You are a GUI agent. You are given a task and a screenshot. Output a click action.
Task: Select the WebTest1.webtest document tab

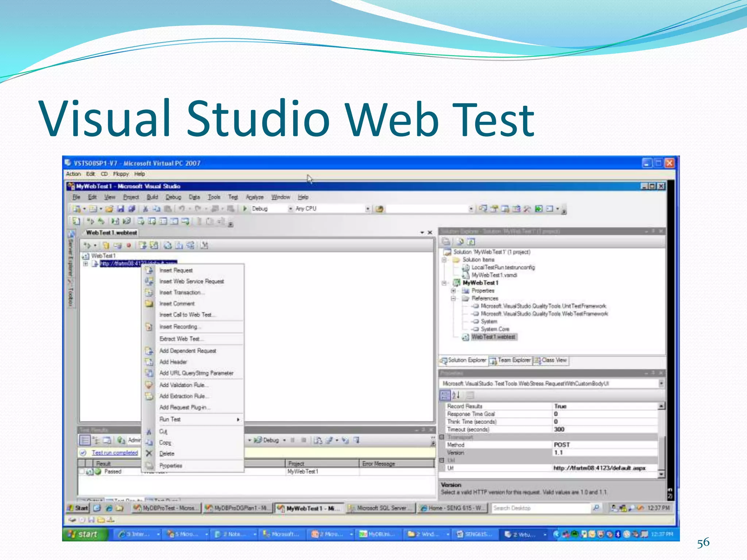(x=111, y=233)
